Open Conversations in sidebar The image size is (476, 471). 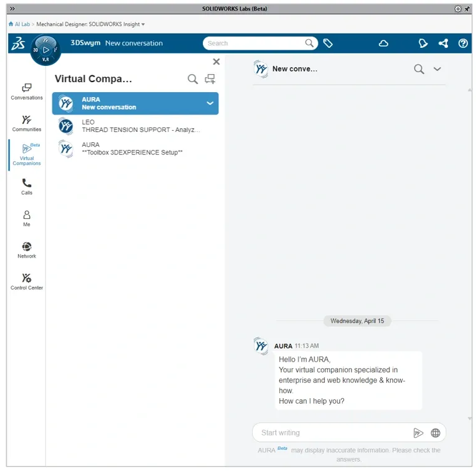27,91
